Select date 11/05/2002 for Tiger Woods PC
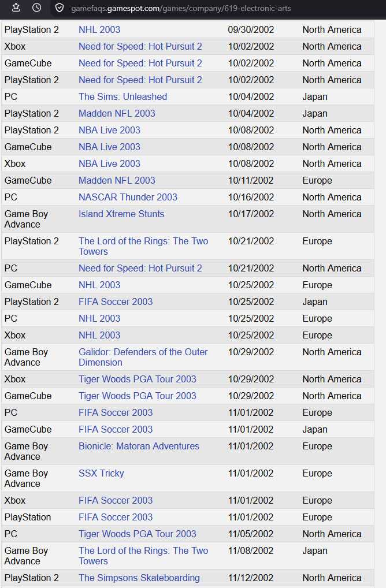This screenshot has width=386, height=588. [251, 534]
